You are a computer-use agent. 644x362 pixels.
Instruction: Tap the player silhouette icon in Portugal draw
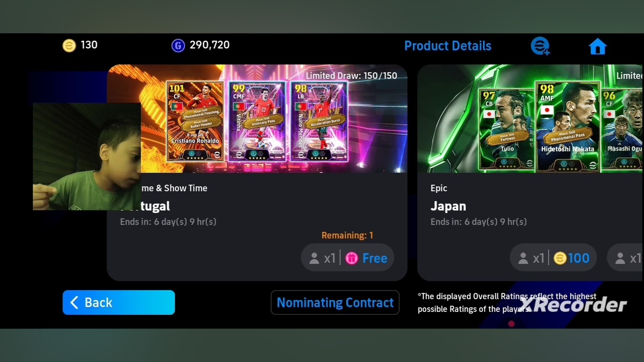point(314,258)
